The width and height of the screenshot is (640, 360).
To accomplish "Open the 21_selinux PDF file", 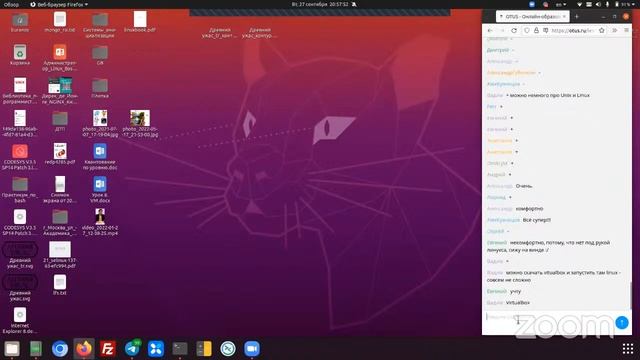I will click(60, 255).
